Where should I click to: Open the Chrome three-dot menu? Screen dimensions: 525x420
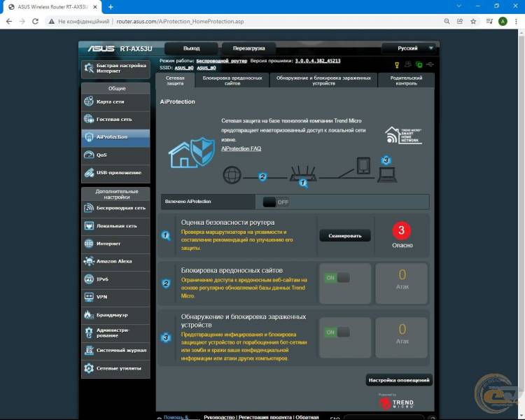(516, 22)
